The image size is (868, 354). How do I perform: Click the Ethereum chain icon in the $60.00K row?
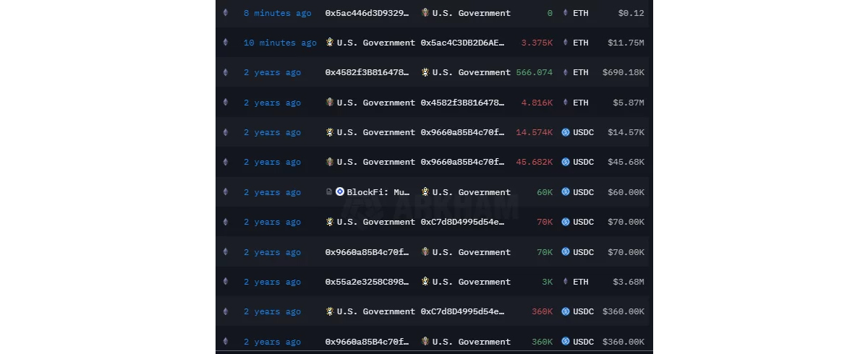(x=225, y=192)
